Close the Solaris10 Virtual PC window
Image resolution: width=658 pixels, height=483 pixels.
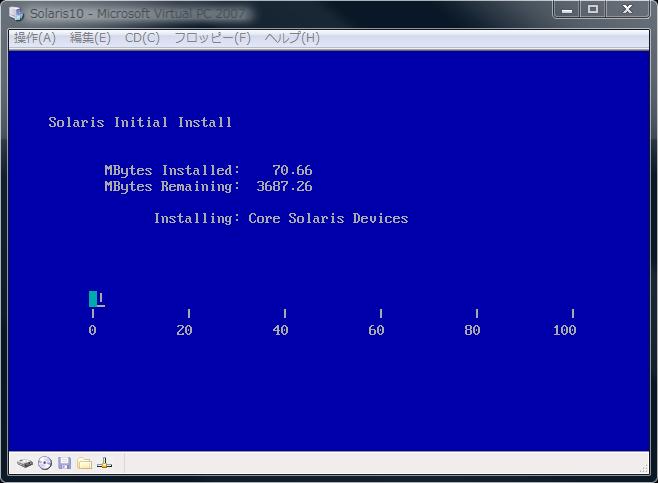(x=627, y=9)
